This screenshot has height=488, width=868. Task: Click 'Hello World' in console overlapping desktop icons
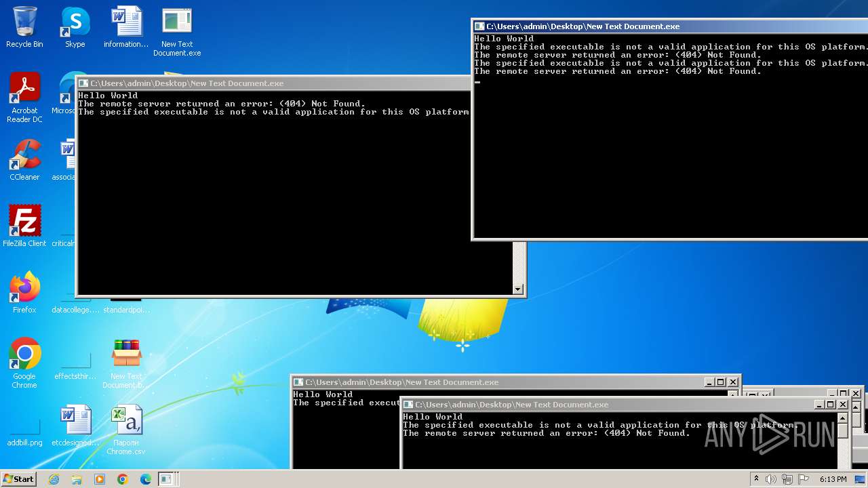pos(108,96)
